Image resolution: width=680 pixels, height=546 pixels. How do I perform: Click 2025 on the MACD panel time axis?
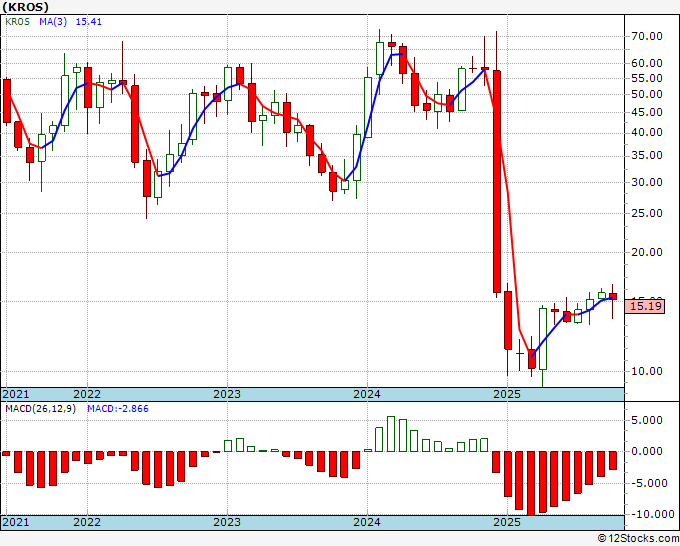point(507,522)
